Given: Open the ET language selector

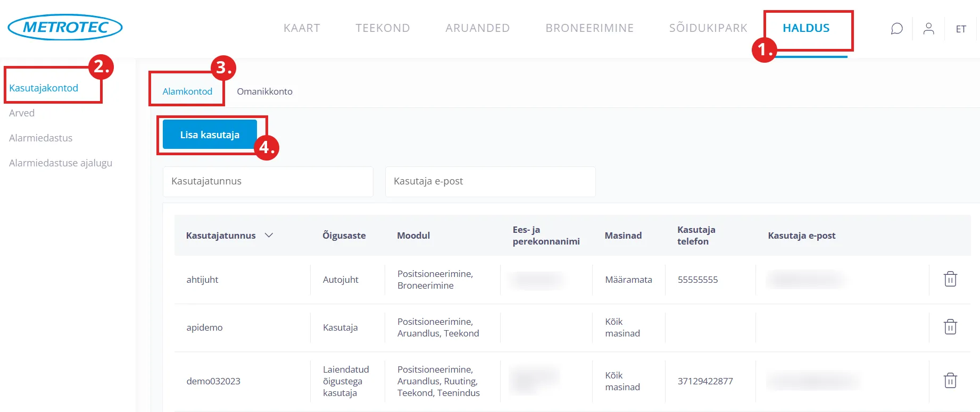Looking at the screenshot, I should (x=960, y=29).
